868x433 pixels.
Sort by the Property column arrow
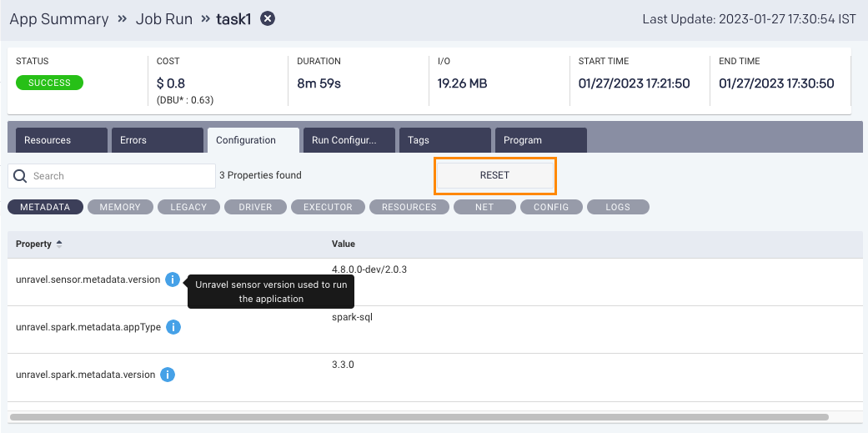click(59, 244)
